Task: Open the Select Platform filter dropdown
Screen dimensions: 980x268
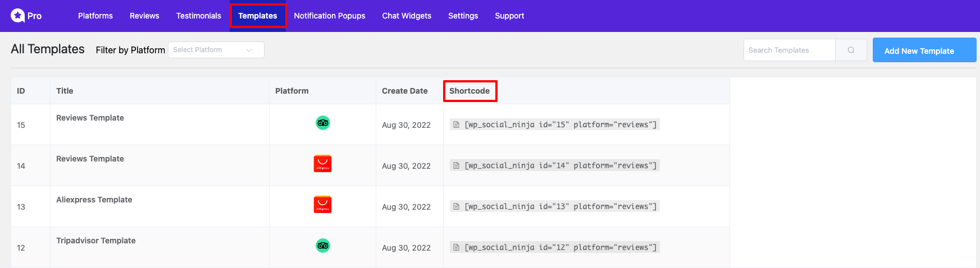Action: click(x=216, y=50)
